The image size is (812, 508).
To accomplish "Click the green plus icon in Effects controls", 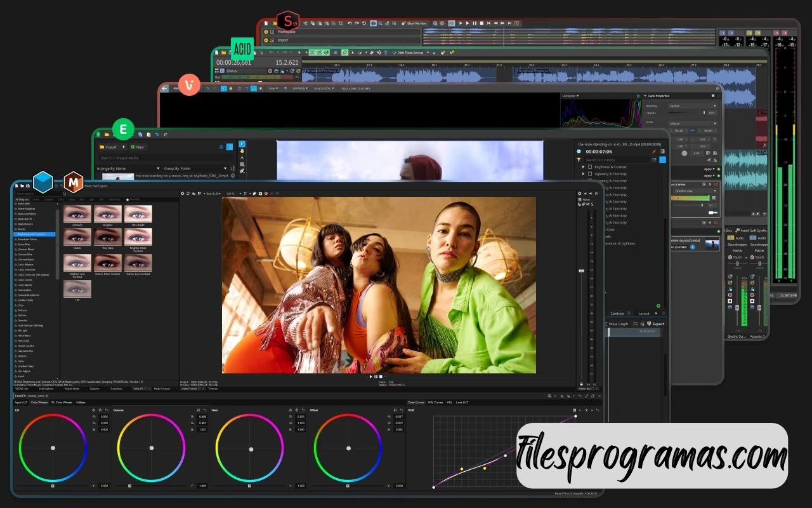I will [658, 306].
